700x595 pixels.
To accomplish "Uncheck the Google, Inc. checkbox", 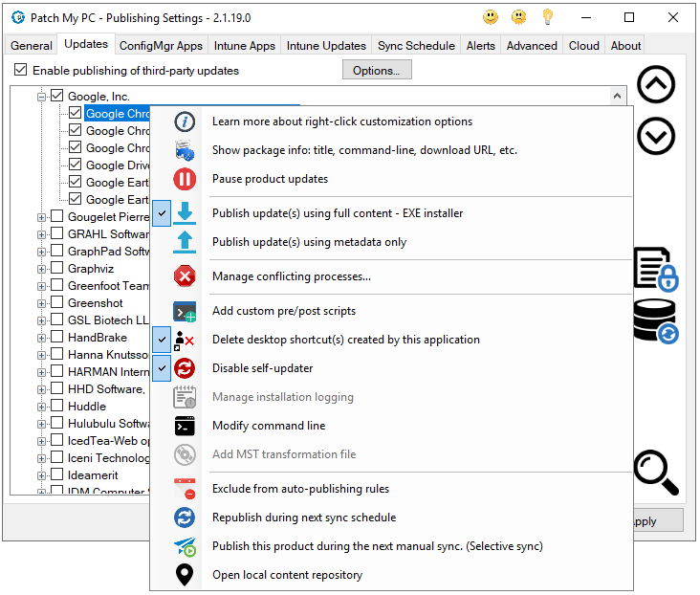I will pos(56,97).
